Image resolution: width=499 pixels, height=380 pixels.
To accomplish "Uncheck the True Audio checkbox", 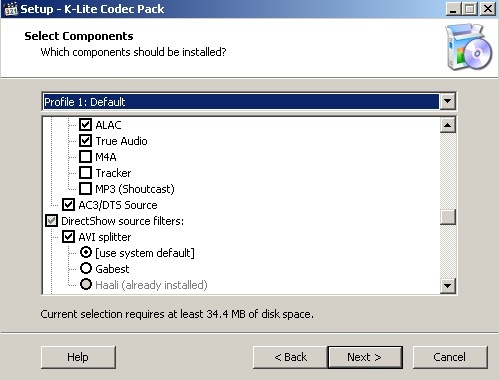I will (85, 141).
